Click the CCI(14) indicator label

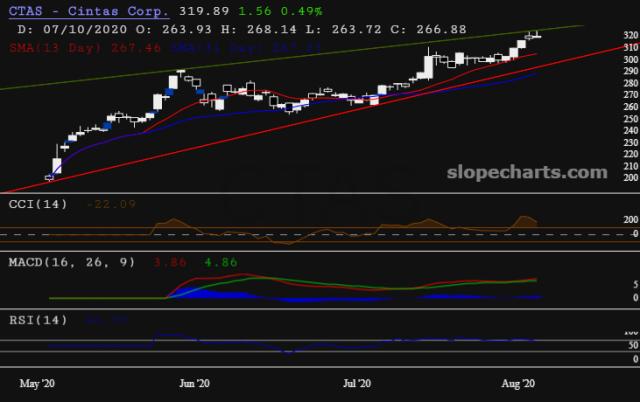[31, 204]
